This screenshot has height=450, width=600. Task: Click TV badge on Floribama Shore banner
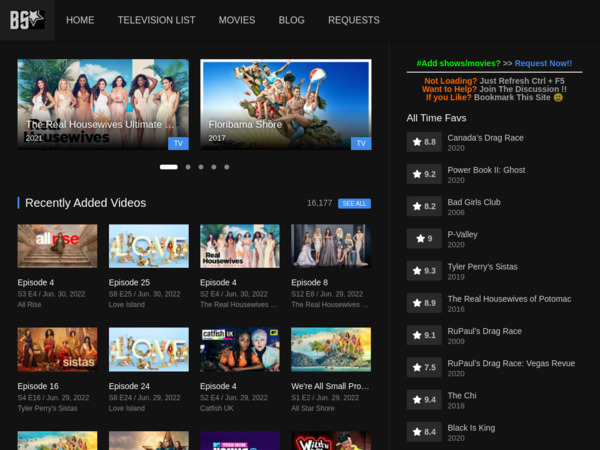coord(361,143)
